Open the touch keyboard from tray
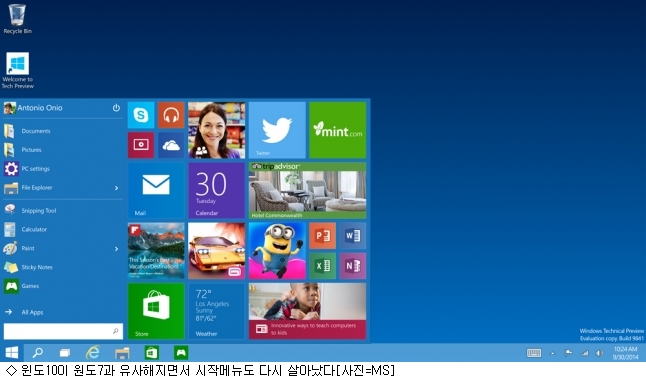 [534, 353]
